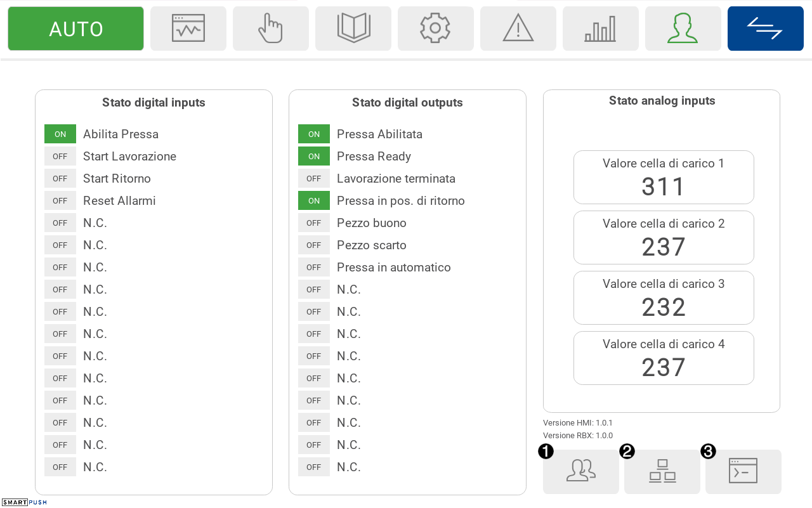Toggle the Pezzo buono OFF indicator

coord(314,223)
